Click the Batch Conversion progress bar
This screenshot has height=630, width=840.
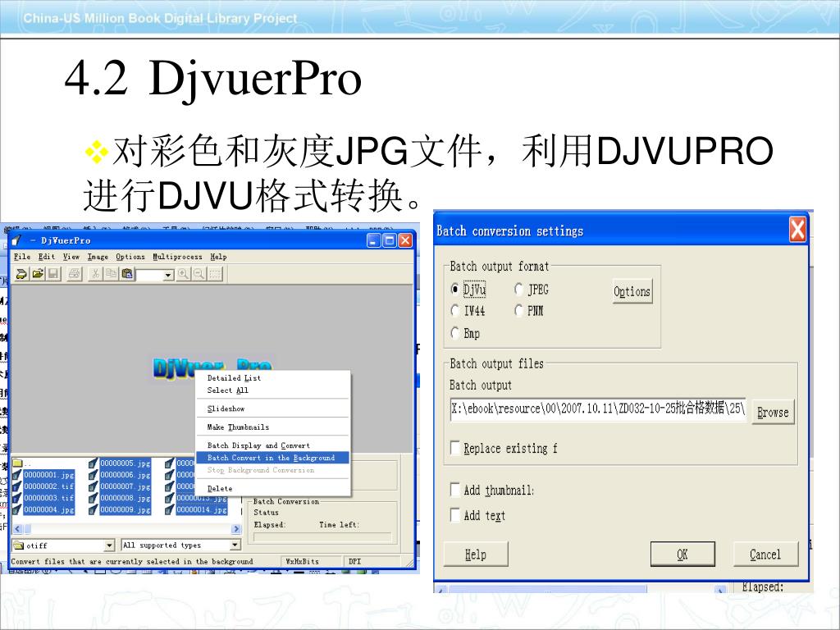click(x=322, y=536)
